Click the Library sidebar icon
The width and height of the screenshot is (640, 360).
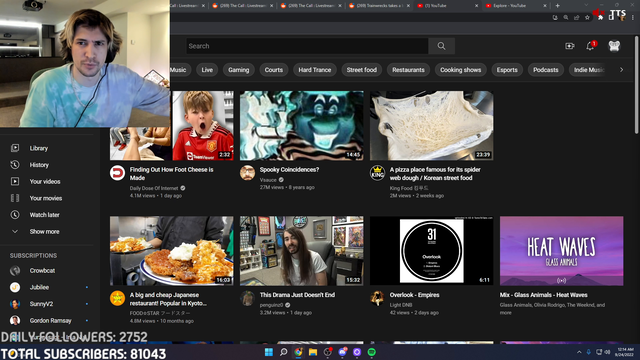tap(15, 148)
